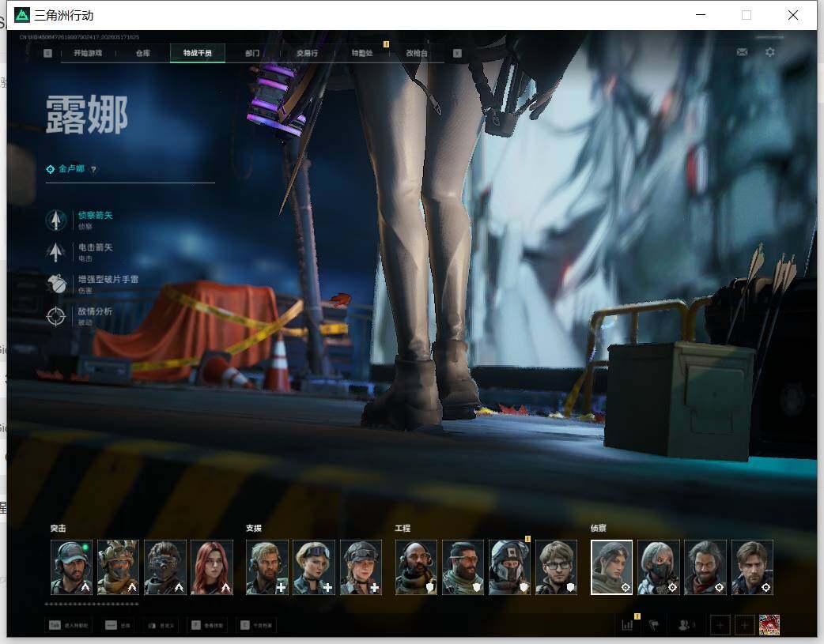Click the next-tab key icon right of 改枪台
Screen dimensions: 824x644
(x=457, y=53)
